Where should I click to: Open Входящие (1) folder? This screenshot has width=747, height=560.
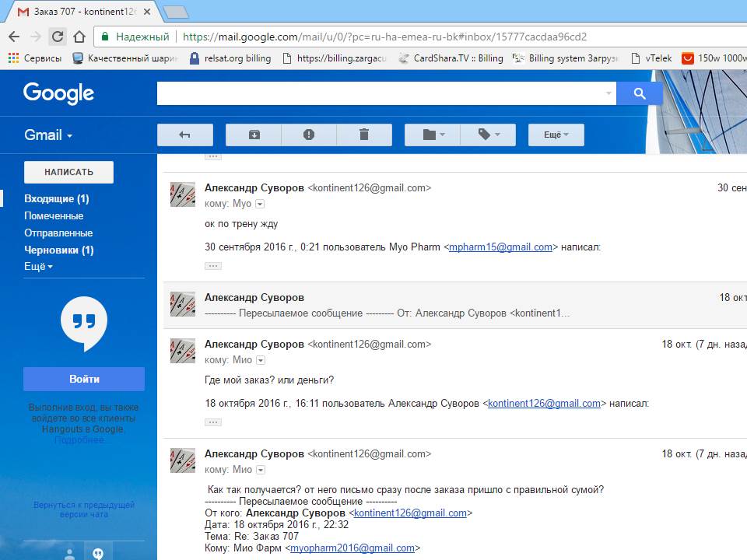pos(56,199)
